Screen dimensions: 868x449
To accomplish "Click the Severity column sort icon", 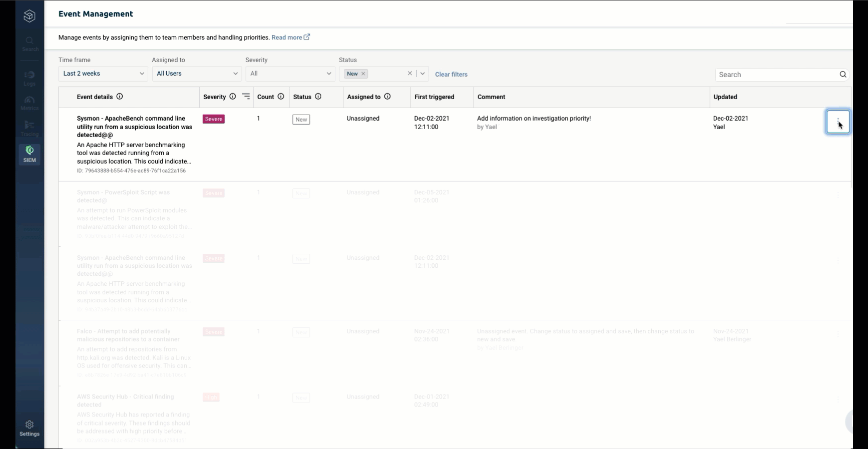I will 246,97.
